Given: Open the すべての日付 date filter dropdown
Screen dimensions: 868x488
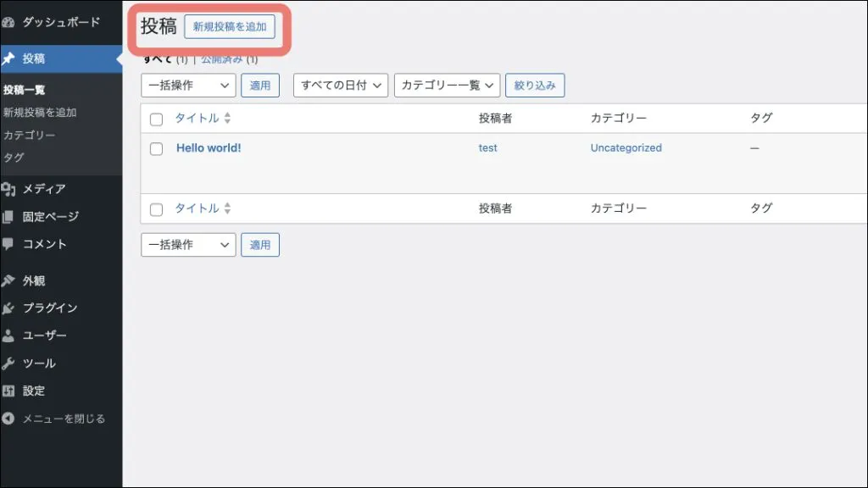Looking at the screenshot, I should pos(341,86).
